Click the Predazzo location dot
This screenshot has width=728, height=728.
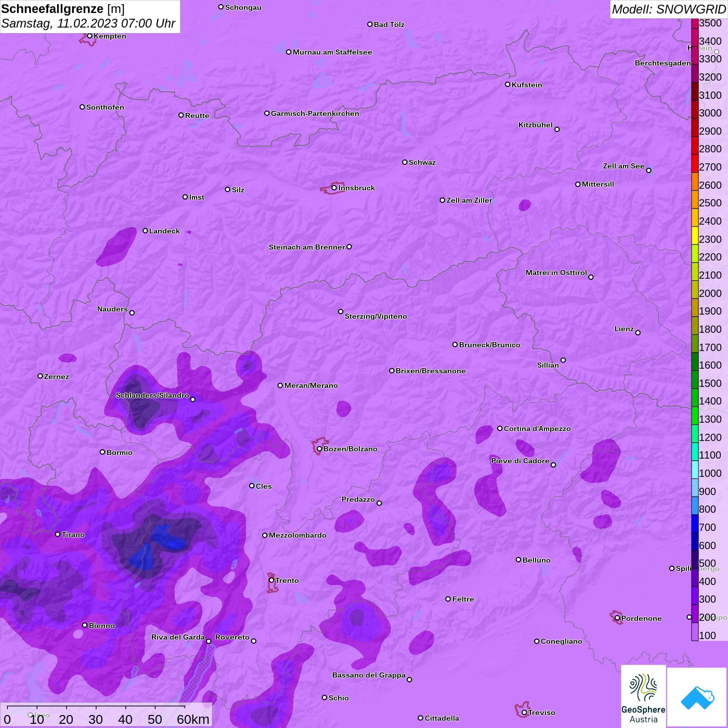(x=379, y=503)
